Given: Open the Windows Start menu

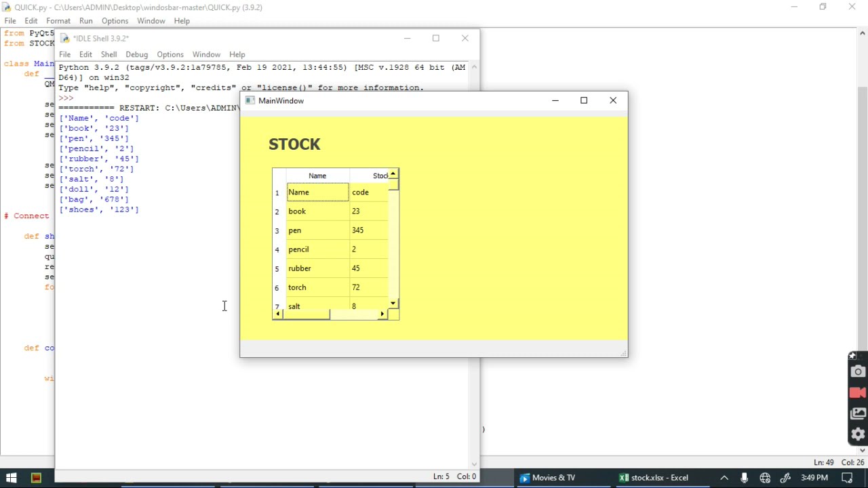Looking at the screenshot, I should coord(11,478).
